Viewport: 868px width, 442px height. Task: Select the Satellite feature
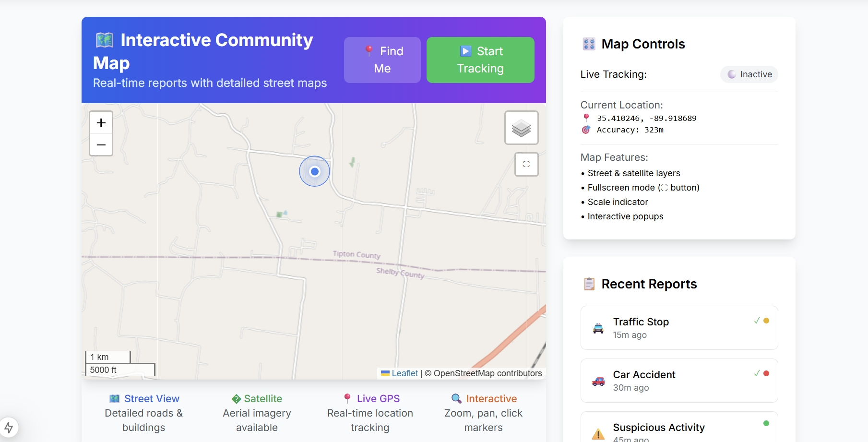[x=257, y=399]
